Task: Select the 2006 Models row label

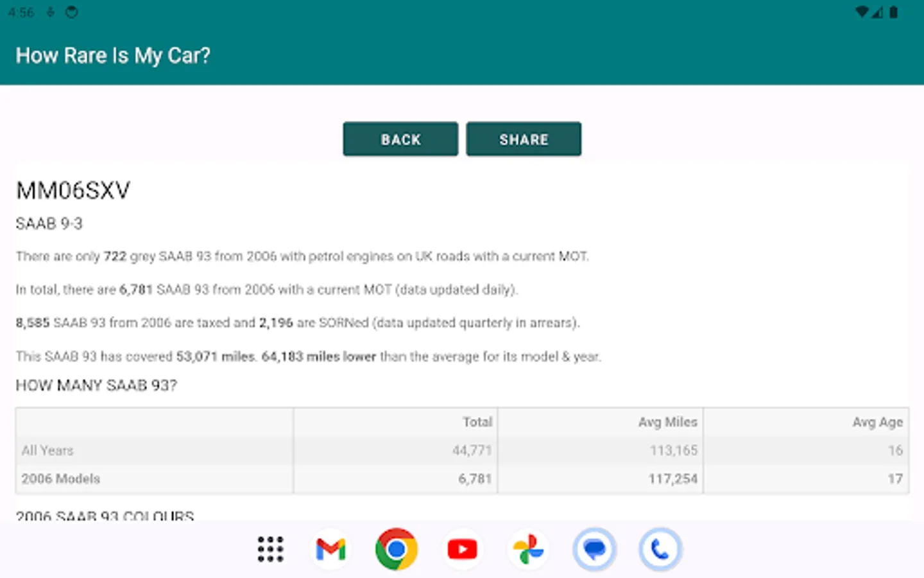Action: tap(61, 478)
